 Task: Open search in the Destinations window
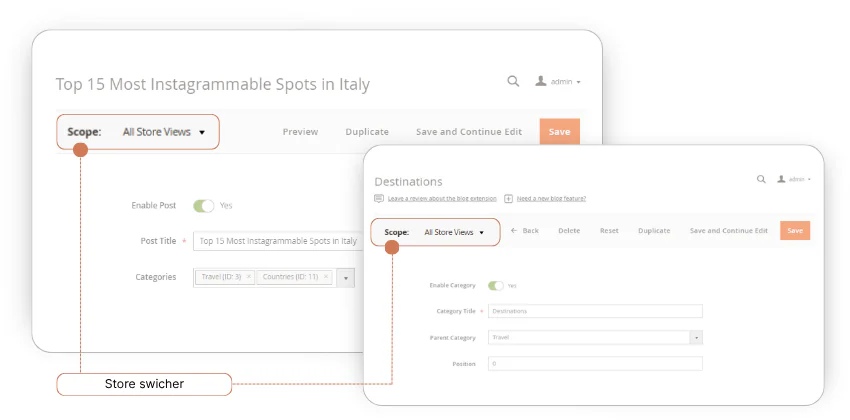pyautogui.click(x=761, y=179)
